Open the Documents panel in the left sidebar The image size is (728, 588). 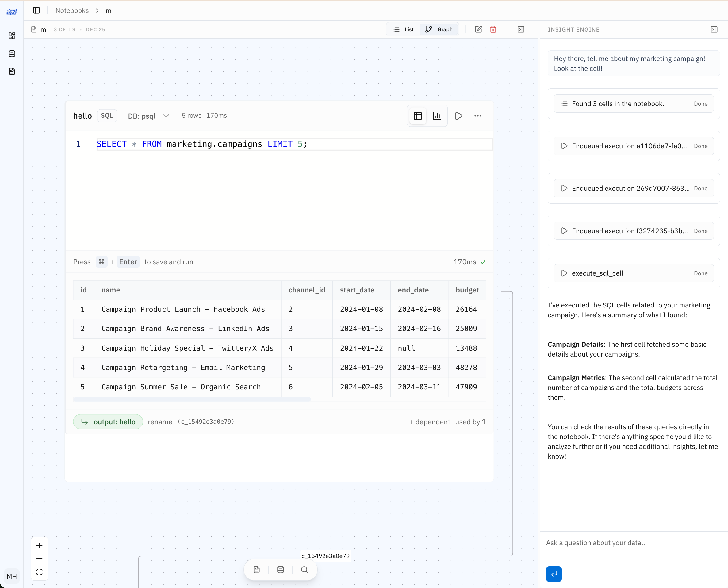click(x=12, y=71)
